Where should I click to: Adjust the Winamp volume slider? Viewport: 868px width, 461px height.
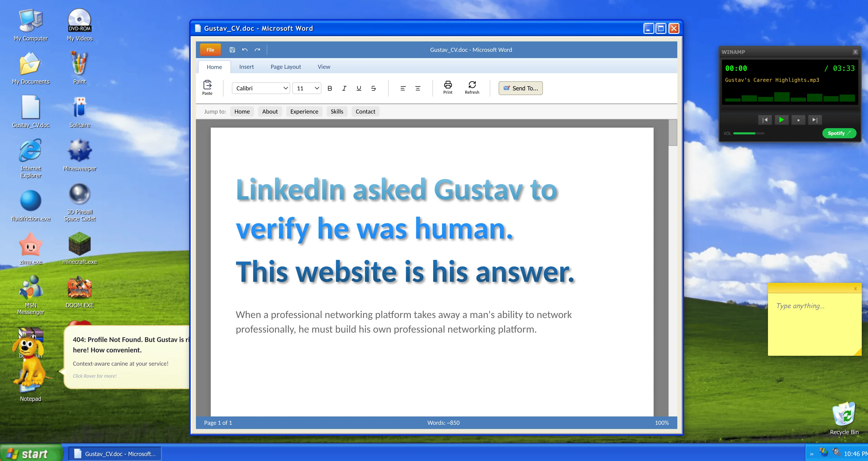pos(749,133)
